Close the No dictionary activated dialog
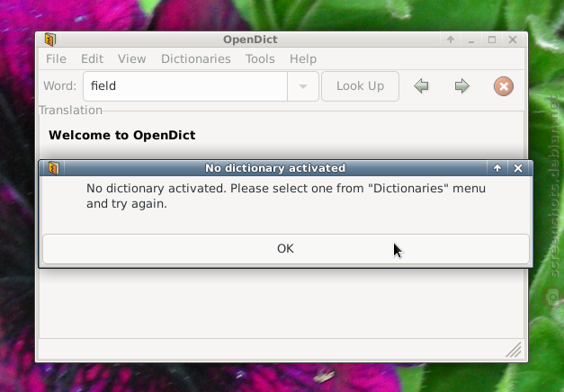This screenshot has width=564, height=392. click(518, 168)
